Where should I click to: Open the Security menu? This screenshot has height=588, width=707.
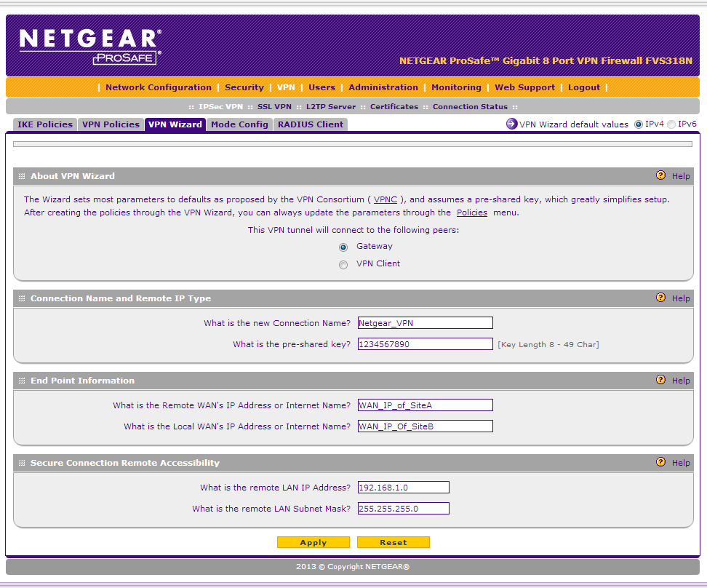[x=244, y=87]
